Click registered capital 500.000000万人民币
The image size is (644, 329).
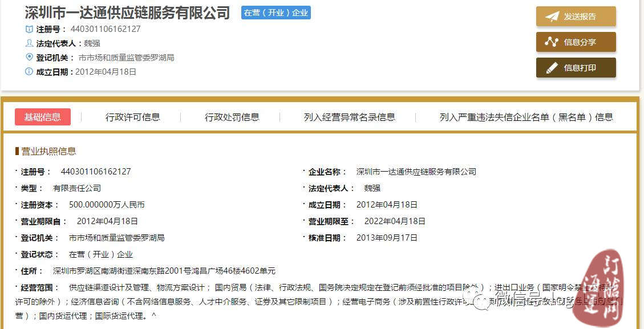tap(107, 205)
